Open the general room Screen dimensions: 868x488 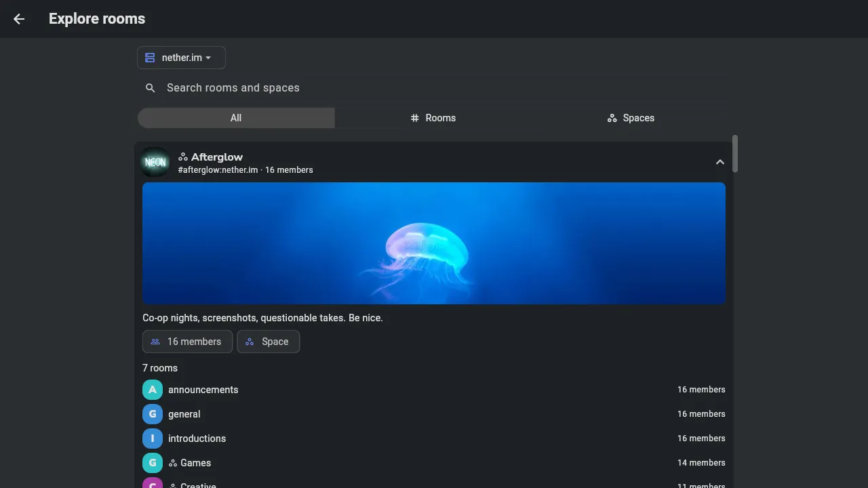(x=434, y=414)
